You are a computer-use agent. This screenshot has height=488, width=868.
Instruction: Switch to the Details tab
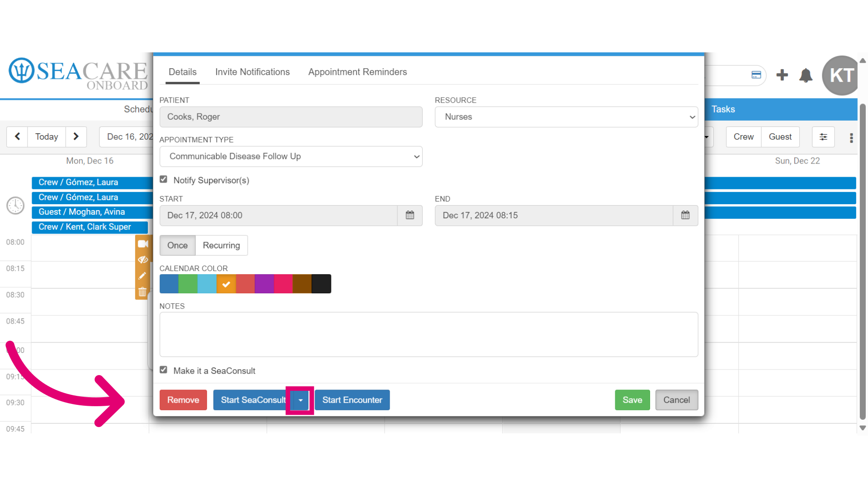tap(183, 72)
